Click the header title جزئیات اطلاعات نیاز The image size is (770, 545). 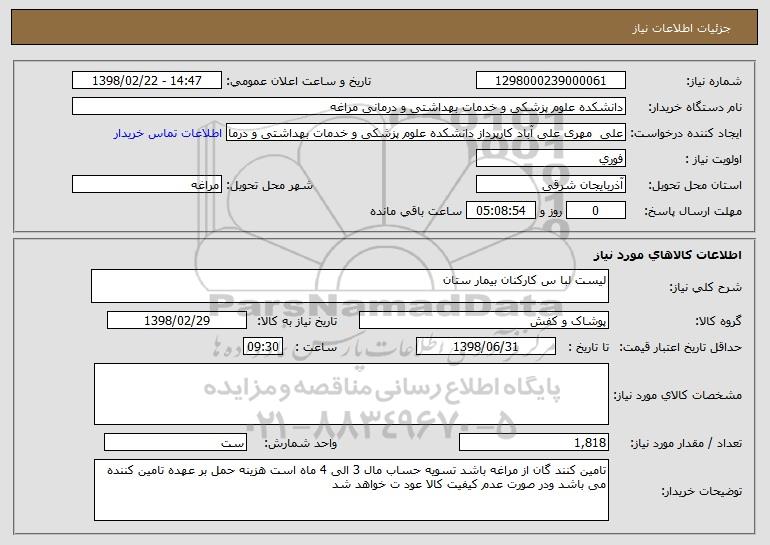tap(681, 28)
